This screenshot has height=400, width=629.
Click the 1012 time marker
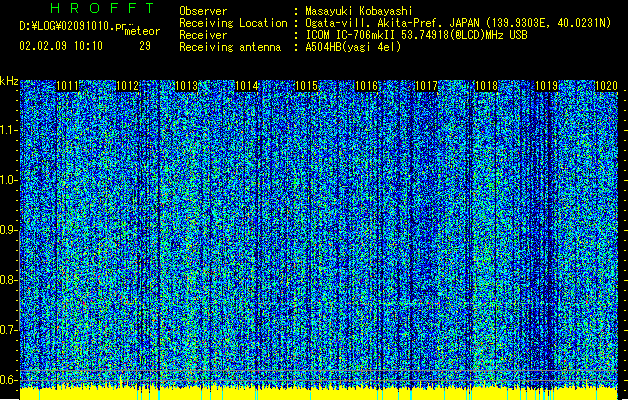[128, 86]
